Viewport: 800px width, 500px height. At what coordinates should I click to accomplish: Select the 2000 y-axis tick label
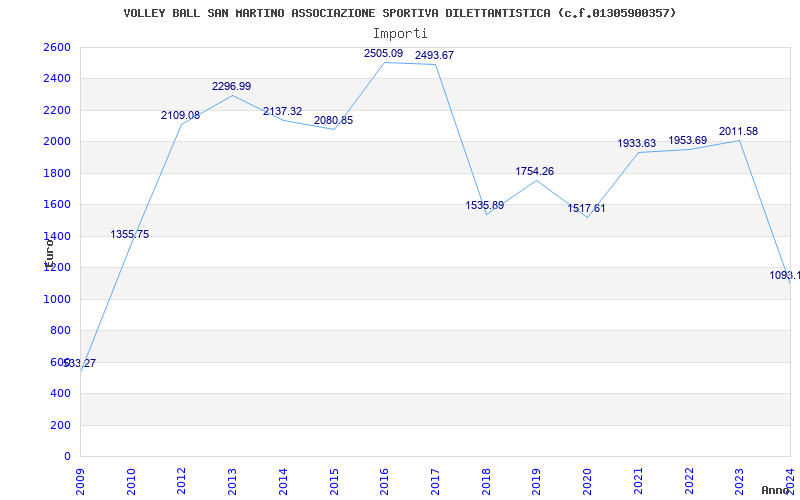click(57, 142)
